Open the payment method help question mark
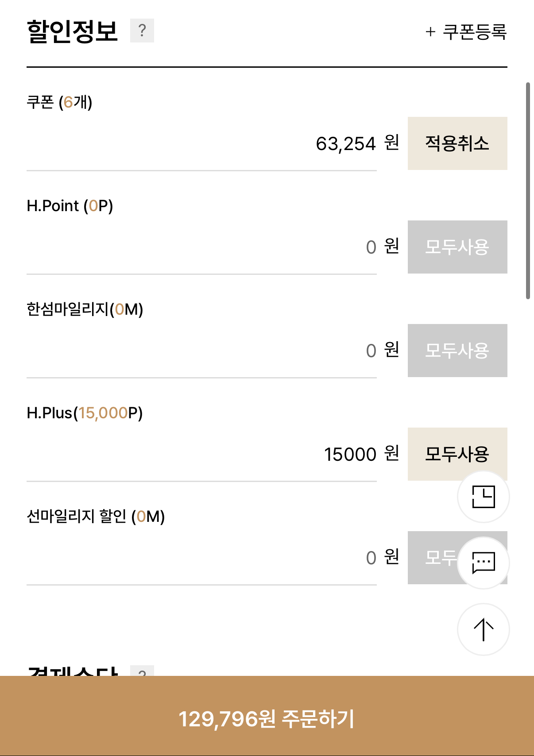This screenshot has width=534, height=756. (142, 671)
